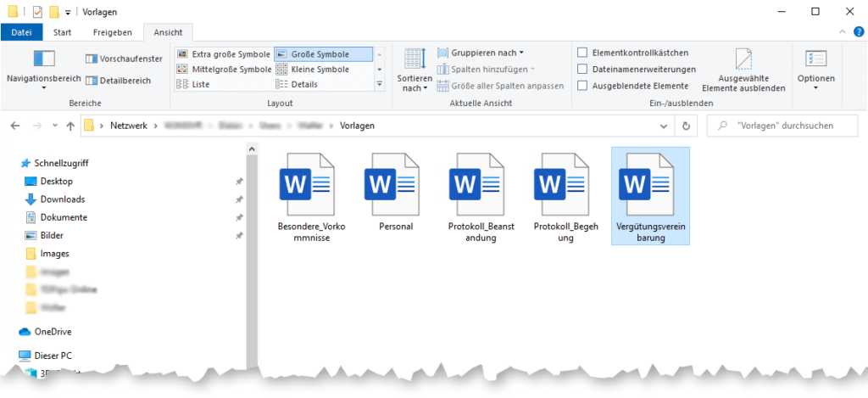Check Ausgeblendete Elemente option

coord(582,85)
